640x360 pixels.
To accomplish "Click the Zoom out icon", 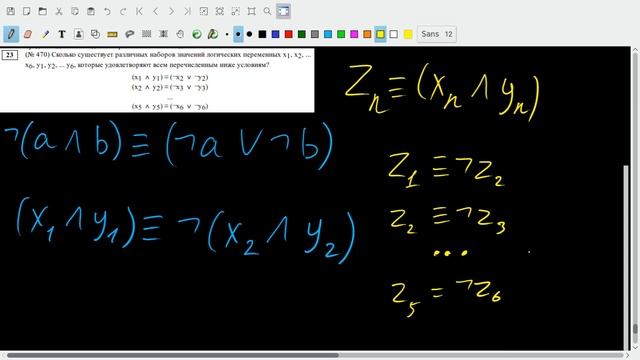I will click(x=203, y=11).
